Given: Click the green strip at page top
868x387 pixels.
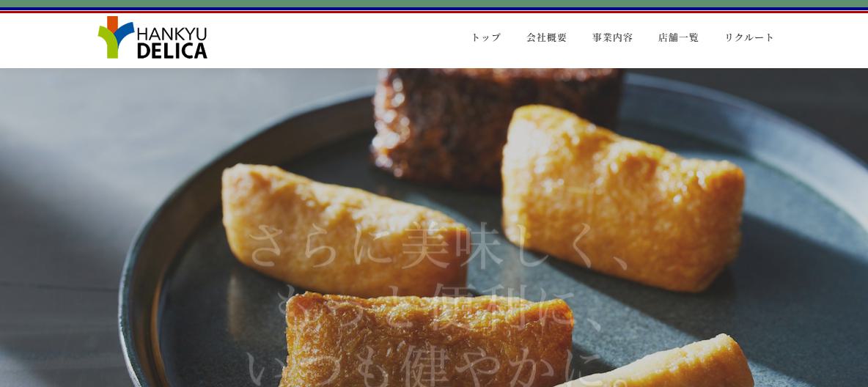Looking at the screenshot, I should [434, 4].
